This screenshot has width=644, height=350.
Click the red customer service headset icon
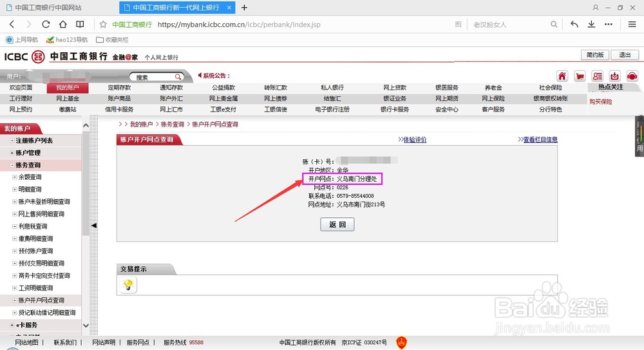click(632, 76)
